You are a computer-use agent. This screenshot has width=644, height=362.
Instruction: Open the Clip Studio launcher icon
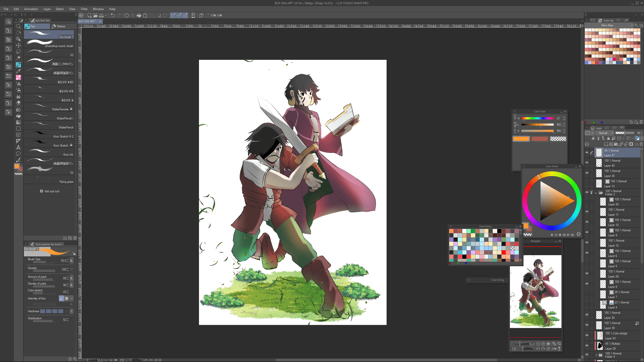[81, 15]
